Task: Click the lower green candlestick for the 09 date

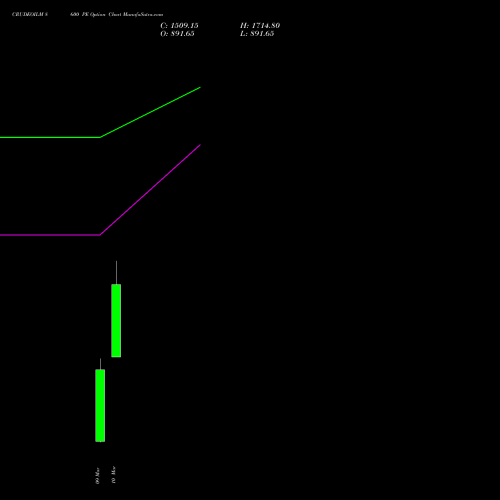Action: coord(100,405)
